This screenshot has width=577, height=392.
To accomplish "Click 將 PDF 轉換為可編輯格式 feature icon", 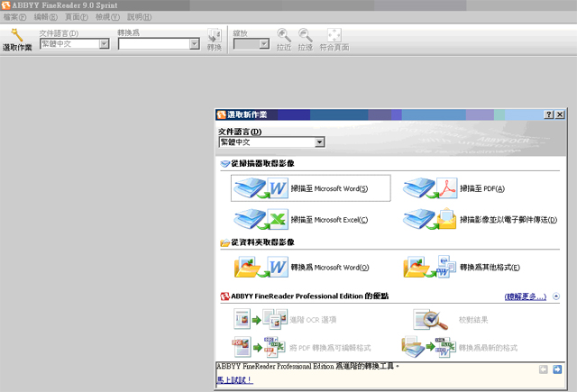I will coord(259,347).
